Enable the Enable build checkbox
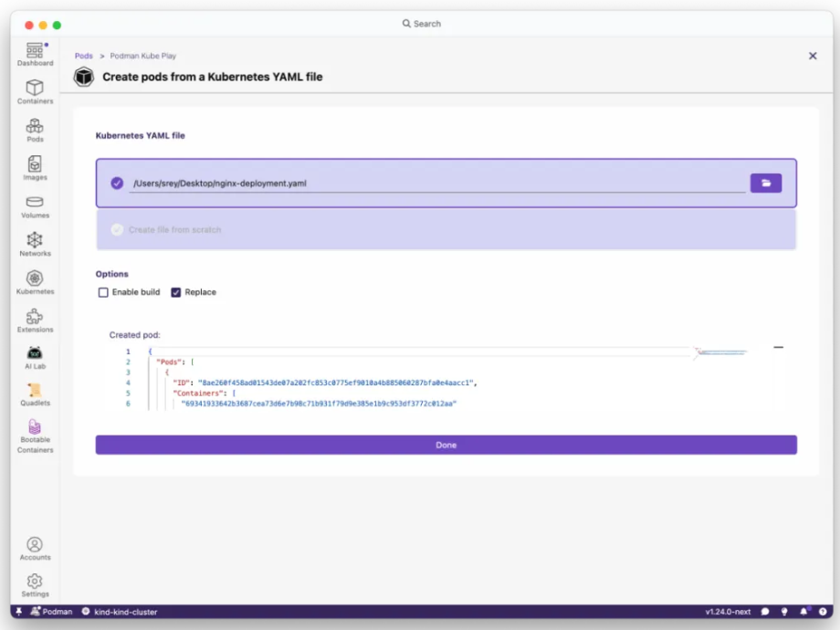840x630 pixels. coord(103,292)
